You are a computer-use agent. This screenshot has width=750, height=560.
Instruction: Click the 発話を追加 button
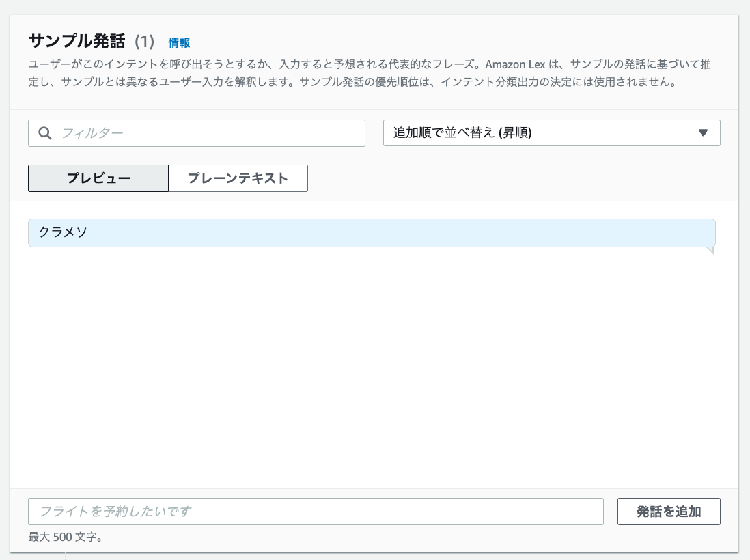pos(669,512)
